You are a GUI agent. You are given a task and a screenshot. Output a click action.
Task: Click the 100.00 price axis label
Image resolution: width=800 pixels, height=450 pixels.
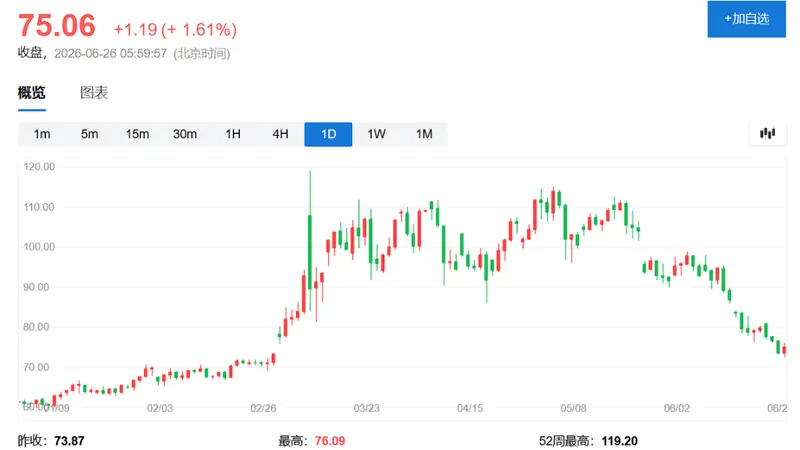[x=39, y=247]
